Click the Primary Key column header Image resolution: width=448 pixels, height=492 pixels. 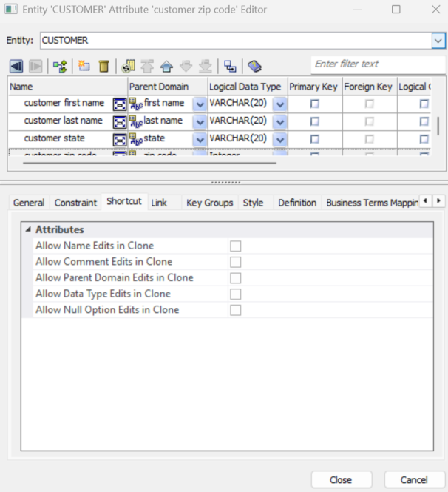tap(315, 87)
